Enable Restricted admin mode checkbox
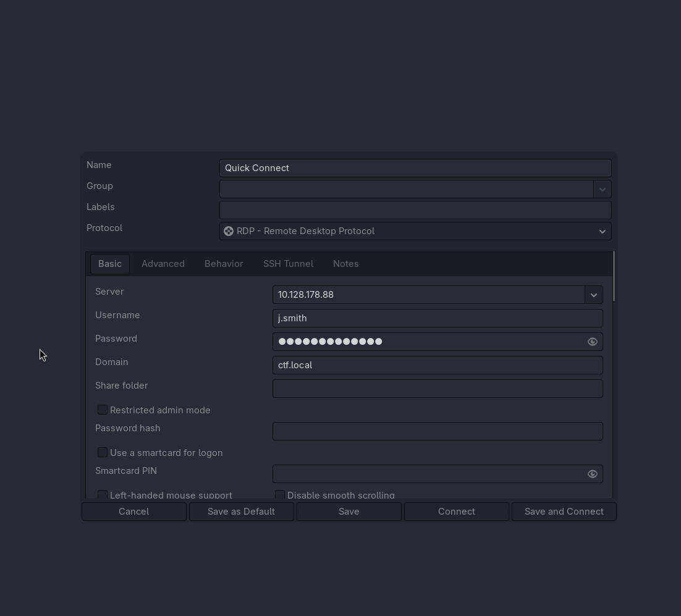This screenshot has width=681, height=616. click(103, 410)
